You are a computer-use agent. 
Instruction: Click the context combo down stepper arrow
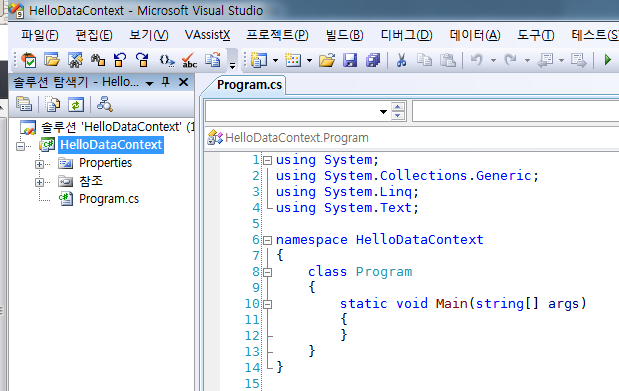click(x=398, y=116)
